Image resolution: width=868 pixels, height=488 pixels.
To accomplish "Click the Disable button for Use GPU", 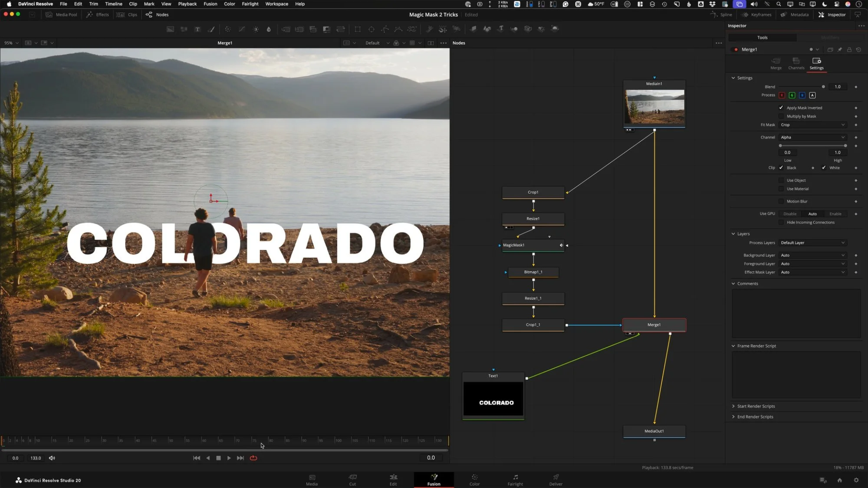I will pos(789,214).
